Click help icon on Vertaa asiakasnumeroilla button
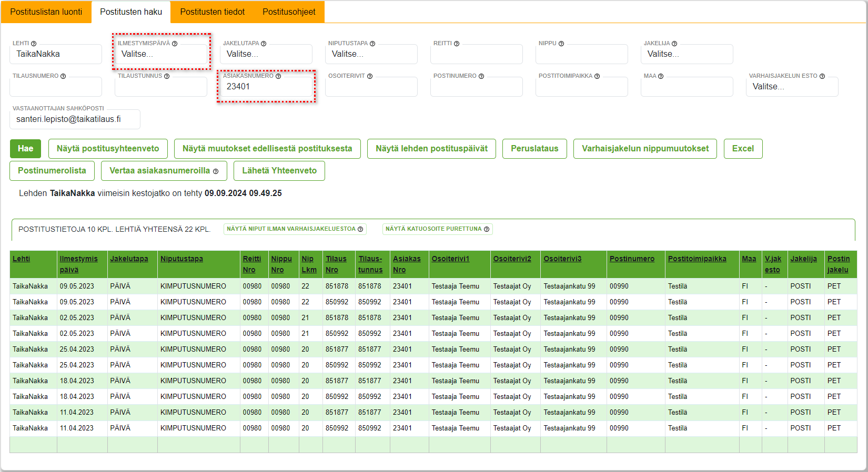This screenshot has height=472, width=868. pyautogui.click(x=216, y=171)
